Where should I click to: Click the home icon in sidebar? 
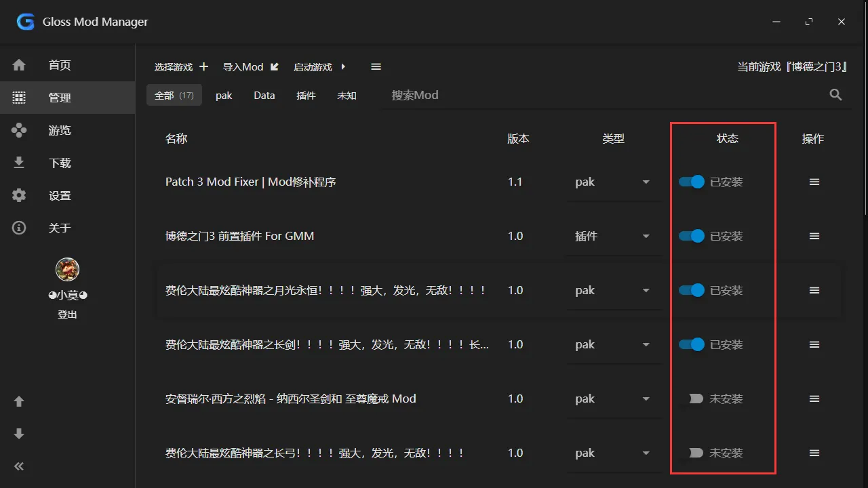coord(19,65)
